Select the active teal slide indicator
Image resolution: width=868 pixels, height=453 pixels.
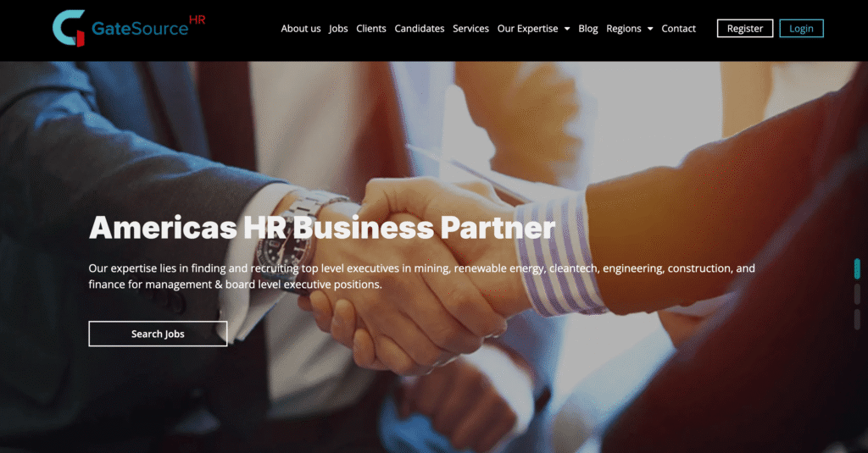coord(857,268)
